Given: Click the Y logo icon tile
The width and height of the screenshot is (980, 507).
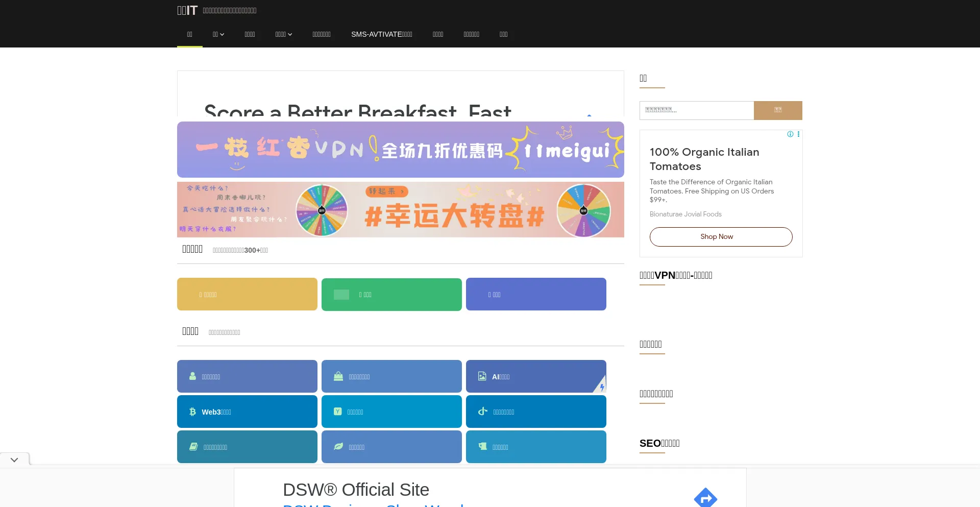Looking at the screenshot, I should click(x=391, y=412).
